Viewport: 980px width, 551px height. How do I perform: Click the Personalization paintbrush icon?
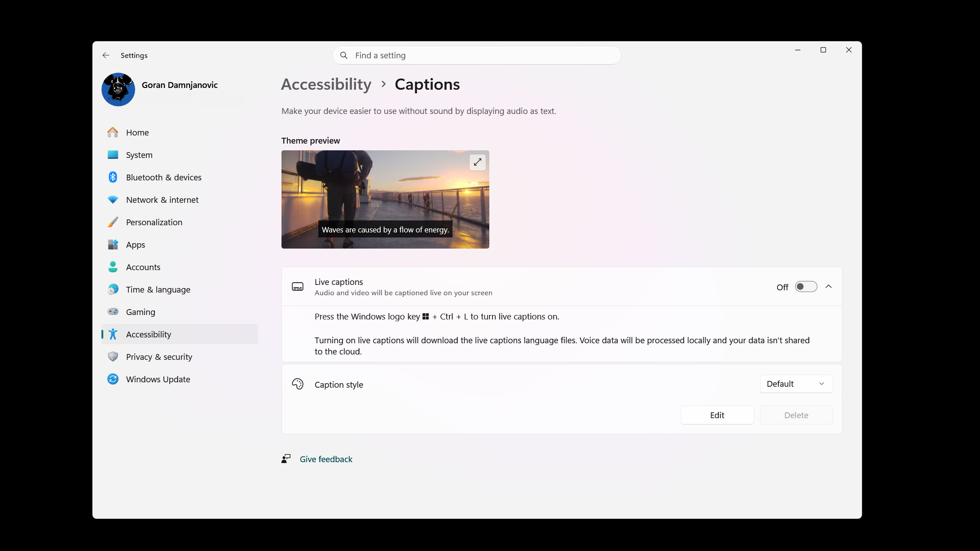[x=113, y=222]
